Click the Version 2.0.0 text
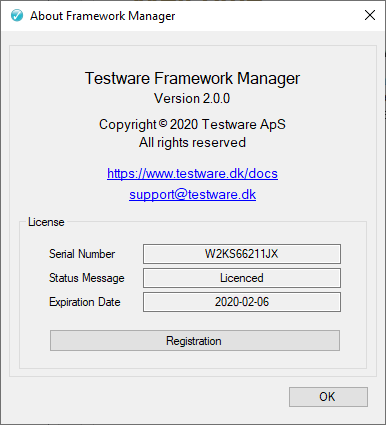Viewport: 386px width, 425px height. pos(192,98)
